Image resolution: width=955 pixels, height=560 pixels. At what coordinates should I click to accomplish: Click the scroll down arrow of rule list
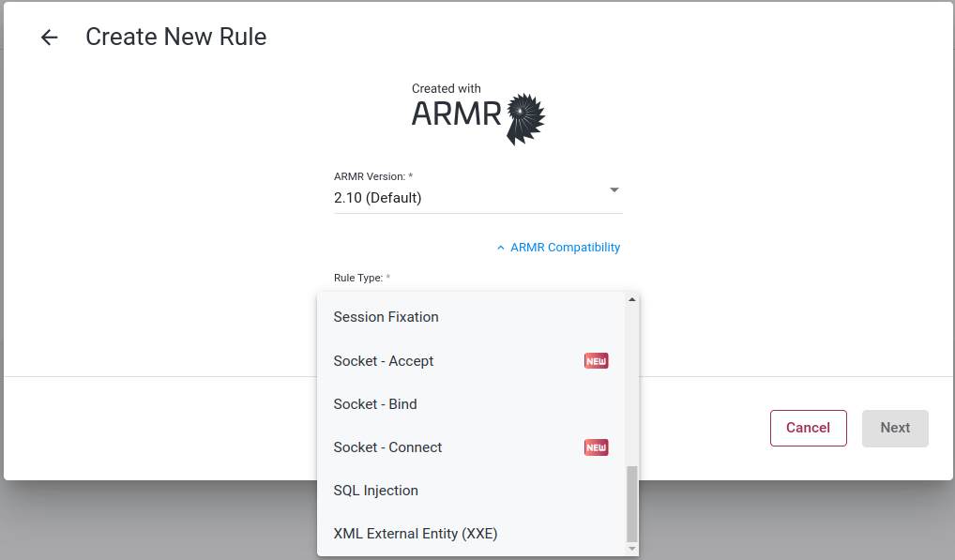point(632,549)
